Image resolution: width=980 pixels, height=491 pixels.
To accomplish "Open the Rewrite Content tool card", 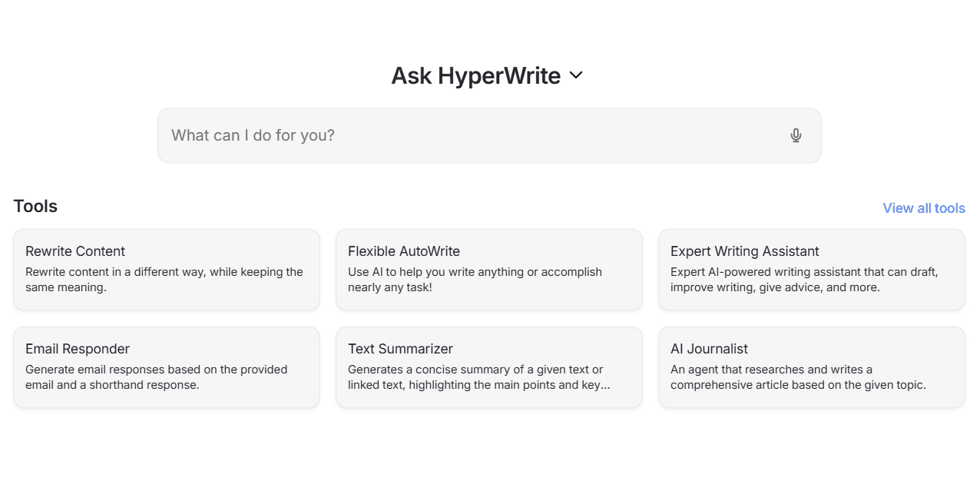I will [167, 269].
